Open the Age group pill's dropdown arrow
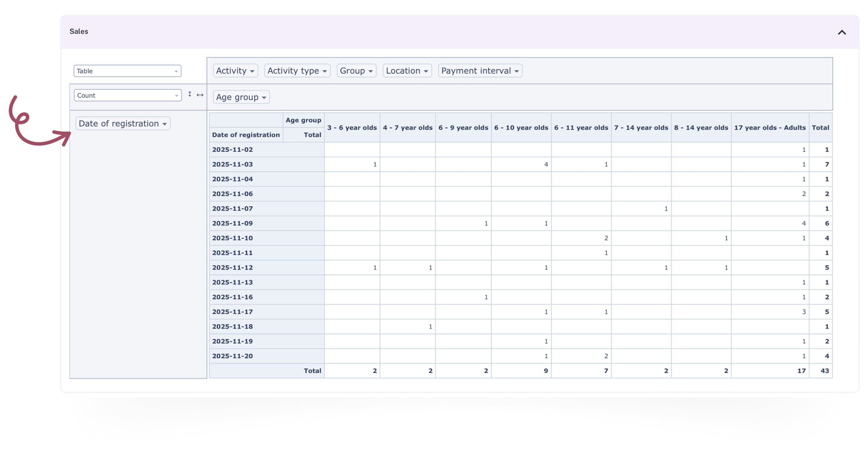Viewport: 868px width, 457px height. pos(264,97)
